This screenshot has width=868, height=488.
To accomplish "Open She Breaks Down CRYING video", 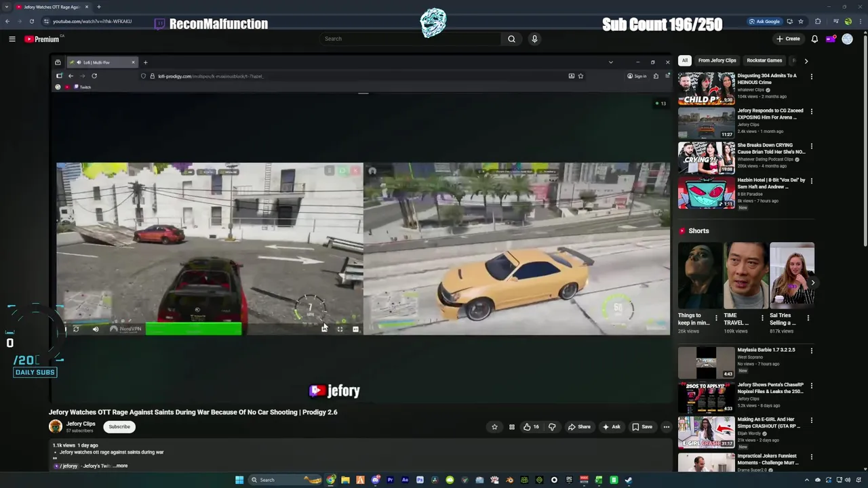I will click(x=706, y=158).
